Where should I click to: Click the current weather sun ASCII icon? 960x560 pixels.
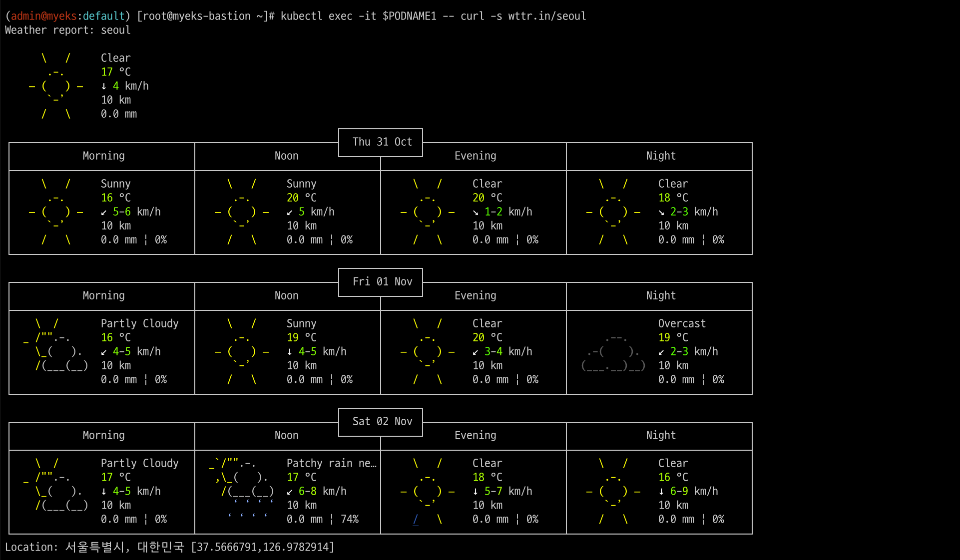click(x=56, y=86)
